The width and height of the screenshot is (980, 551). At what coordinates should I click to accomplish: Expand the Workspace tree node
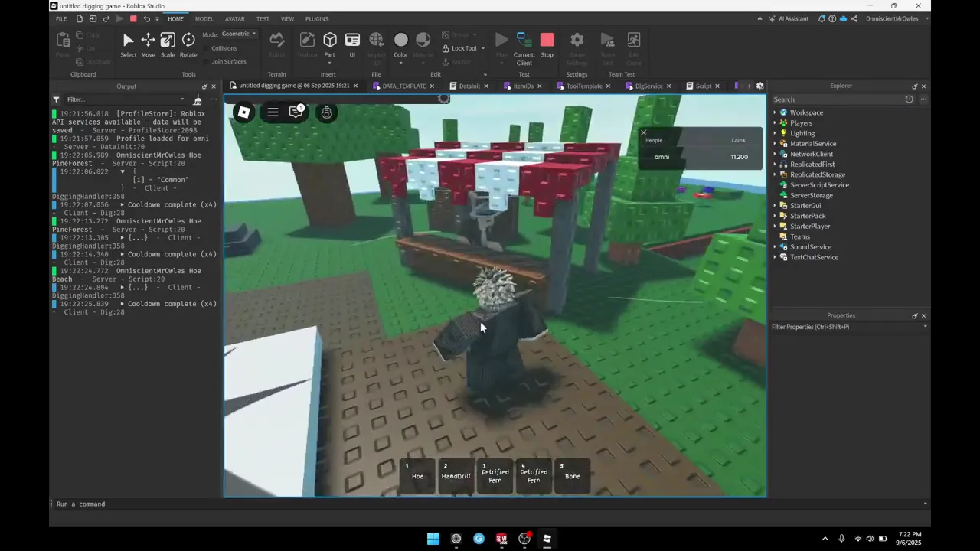click(774, 112)
